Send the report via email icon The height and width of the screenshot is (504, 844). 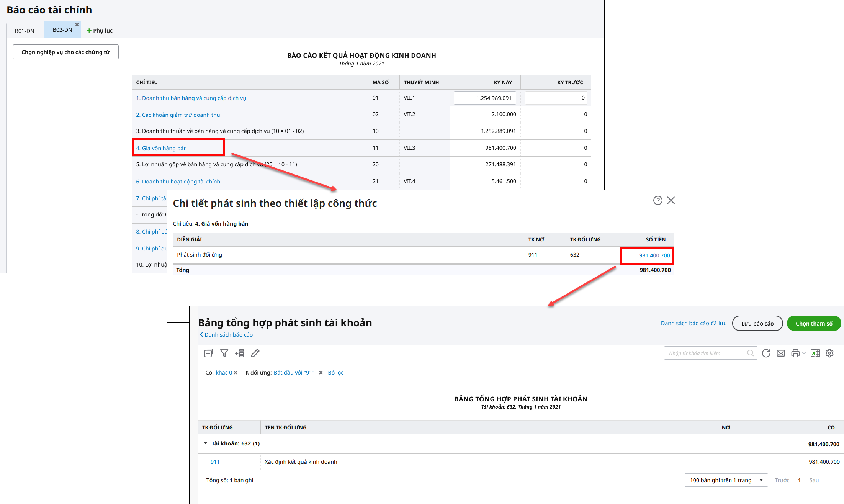pyautogui.click(x=781, y=353)
